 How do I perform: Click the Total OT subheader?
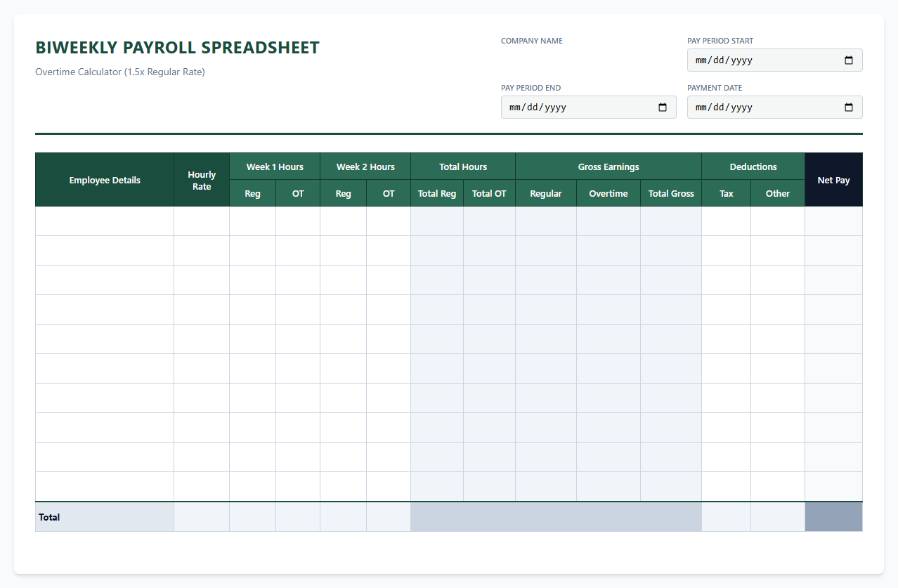489,193
